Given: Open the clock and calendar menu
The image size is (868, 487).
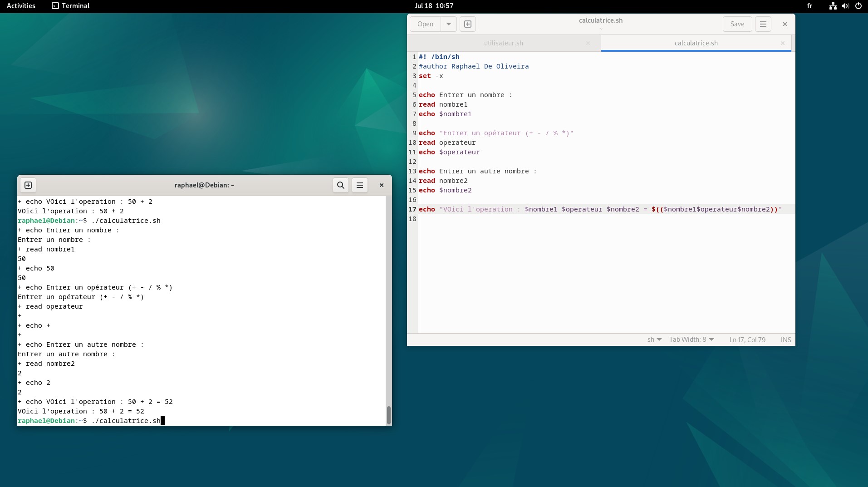Looking at the screenshot, I should 434,6.
